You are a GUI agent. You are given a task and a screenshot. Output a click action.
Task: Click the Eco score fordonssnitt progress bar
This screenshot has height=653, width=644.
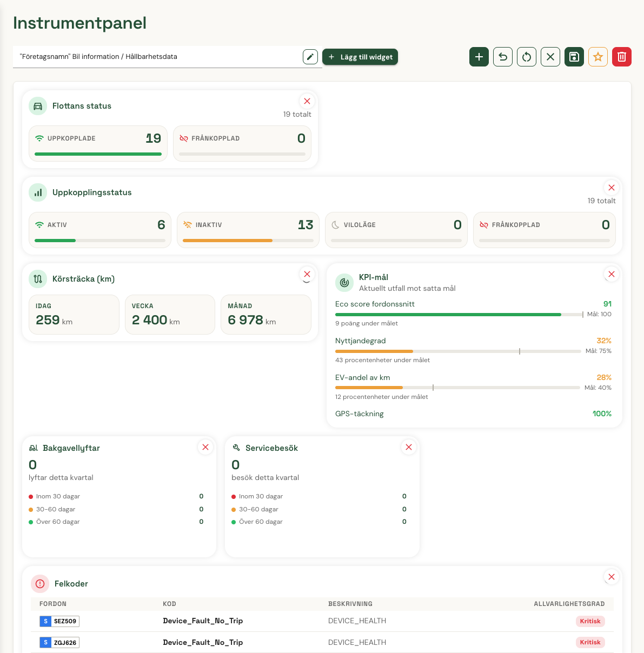[459, 315]
